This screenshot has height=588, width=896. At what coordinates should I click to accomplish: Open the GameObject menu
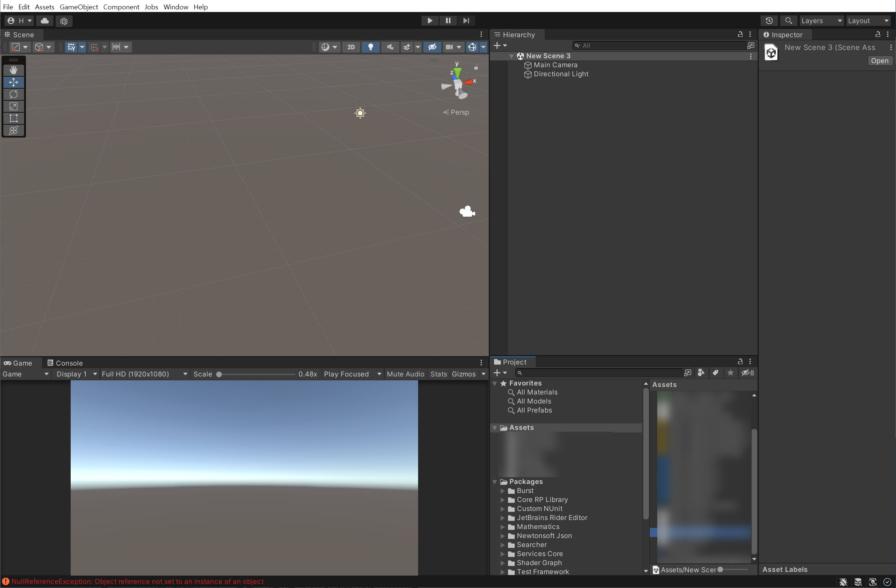[79, 7]
